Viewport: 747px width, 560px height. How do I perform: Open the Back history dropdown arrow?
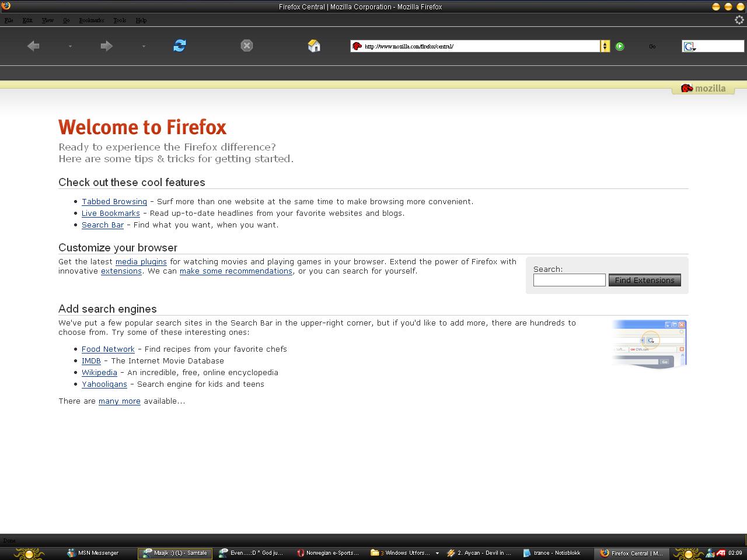(70, 46)
